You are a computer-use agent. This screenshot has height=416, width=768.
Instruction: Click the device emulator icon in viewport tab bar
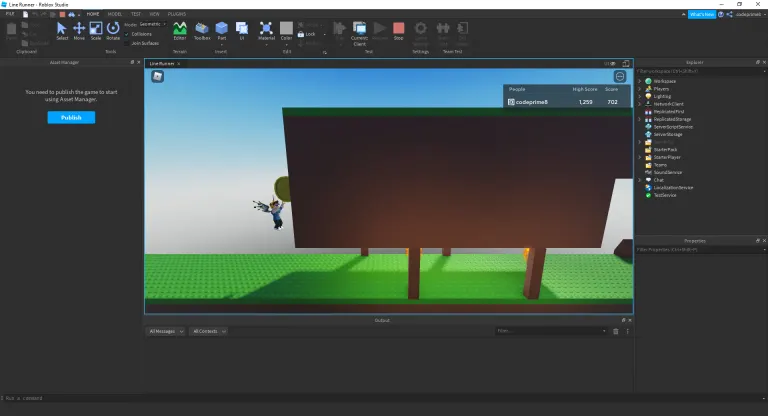pos(625,63)
